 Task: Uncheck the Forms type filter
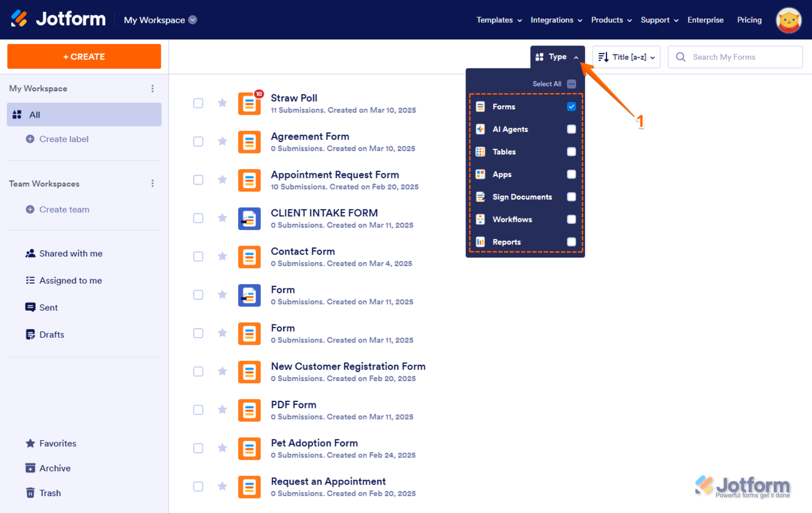571,106
